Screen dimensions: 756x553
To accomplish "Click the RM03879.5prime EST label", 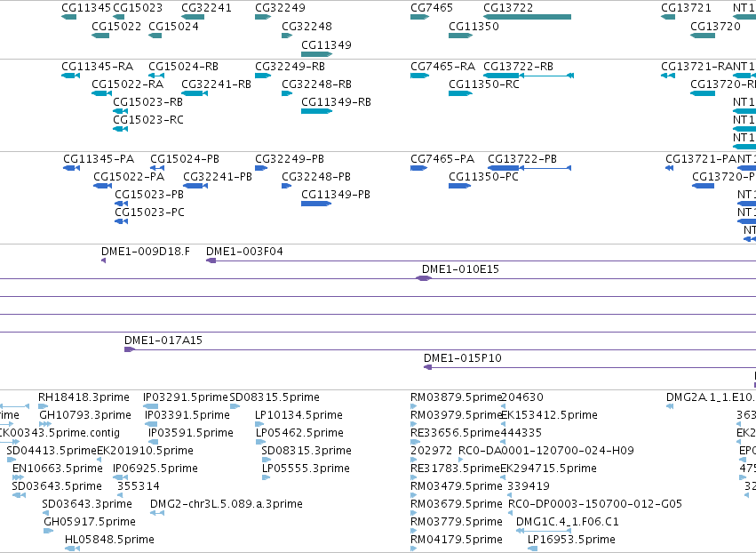I will click(456, 397).
